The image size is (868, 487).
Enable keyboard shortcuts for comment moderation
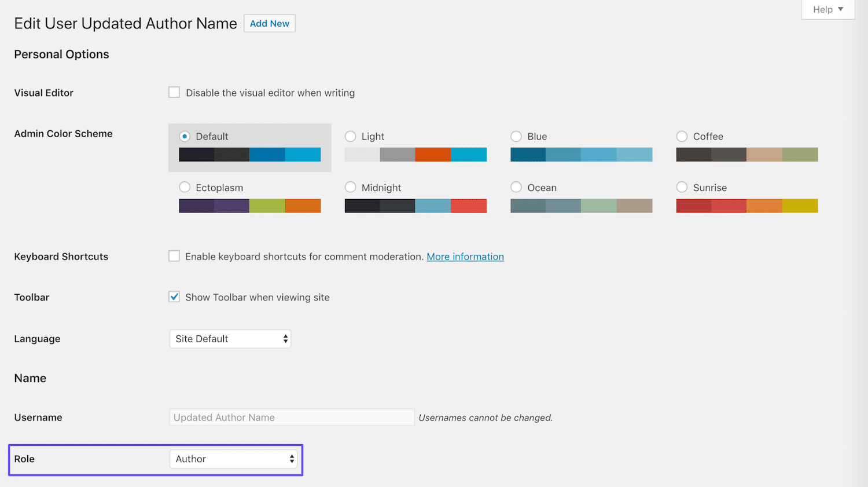[174, 256]
